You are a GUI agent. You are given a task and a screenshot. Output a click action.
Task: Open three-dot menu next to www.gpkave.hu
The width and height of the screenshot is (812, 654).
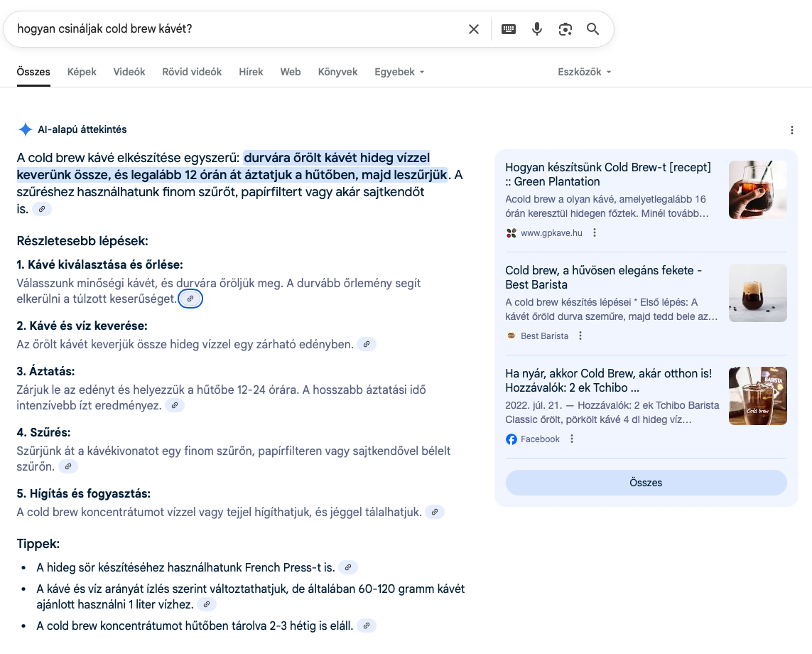[595, 233]
